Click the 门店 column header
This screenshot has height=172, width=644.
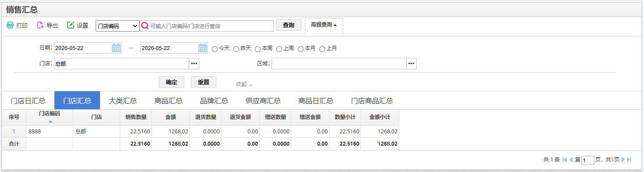click(97, 117)
